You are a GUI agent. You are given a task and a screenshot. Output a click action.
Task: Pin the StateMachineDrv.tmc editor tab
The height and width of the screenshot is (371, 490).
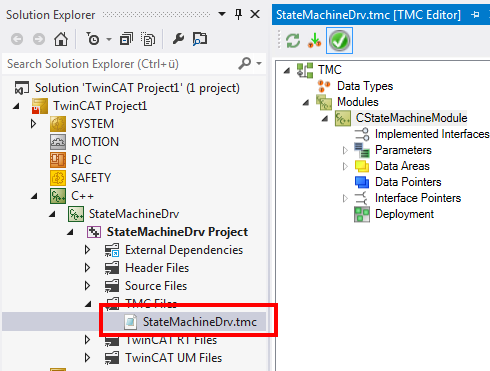point(475,15)
